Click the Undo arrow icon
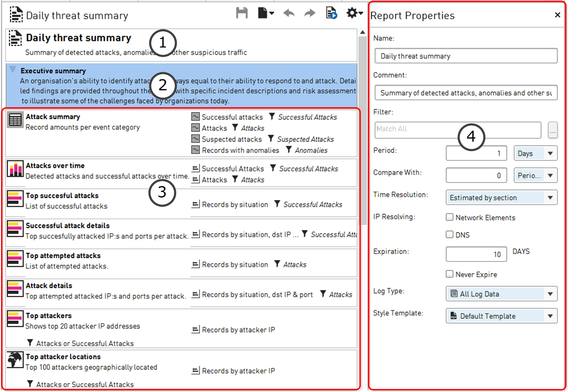 click(289, 14)
